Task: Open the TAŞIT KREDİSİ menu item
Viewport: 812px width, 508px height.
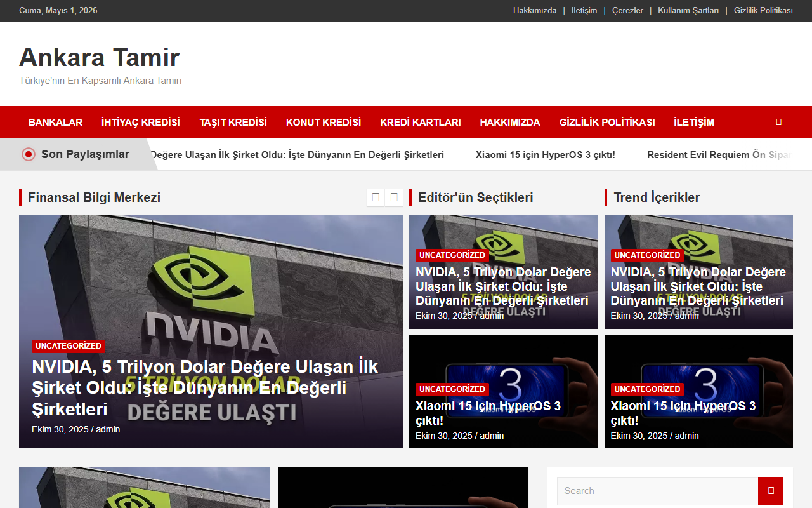Action: (233, 122)
